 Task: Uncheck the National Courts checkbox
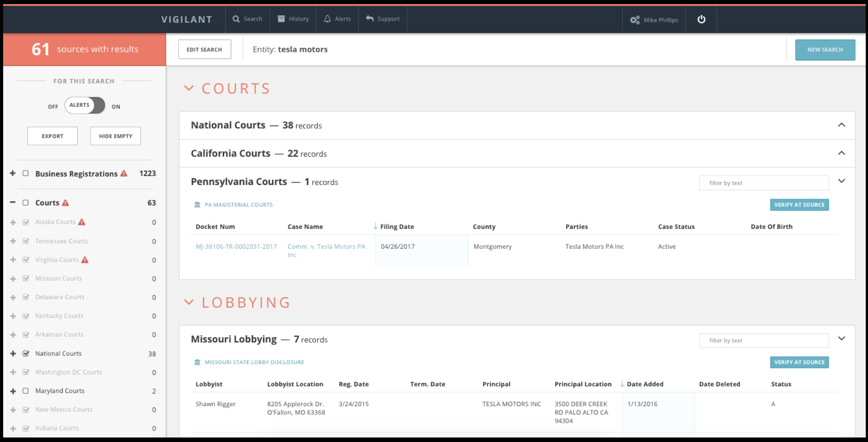pos(26,353)
